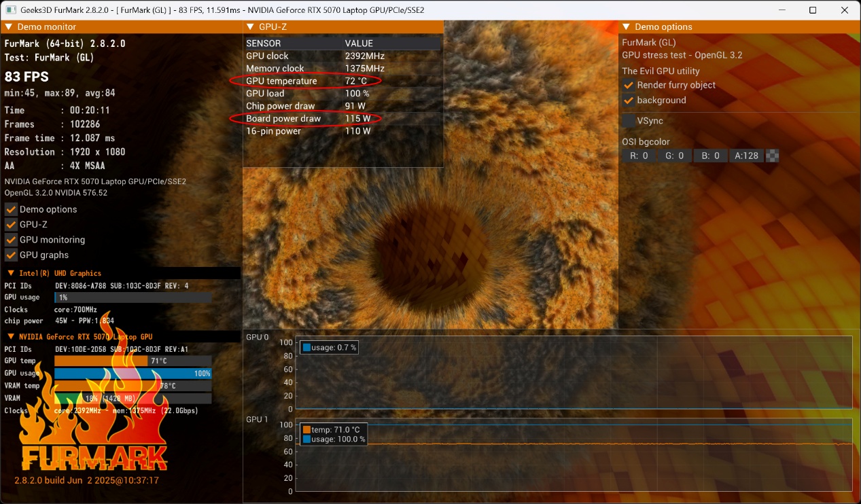The width and height of the screenshot is (861, 504).
Task: Click the Intel PCI IDs DEV:8086-A788 line
Action: tap(96, 285)
